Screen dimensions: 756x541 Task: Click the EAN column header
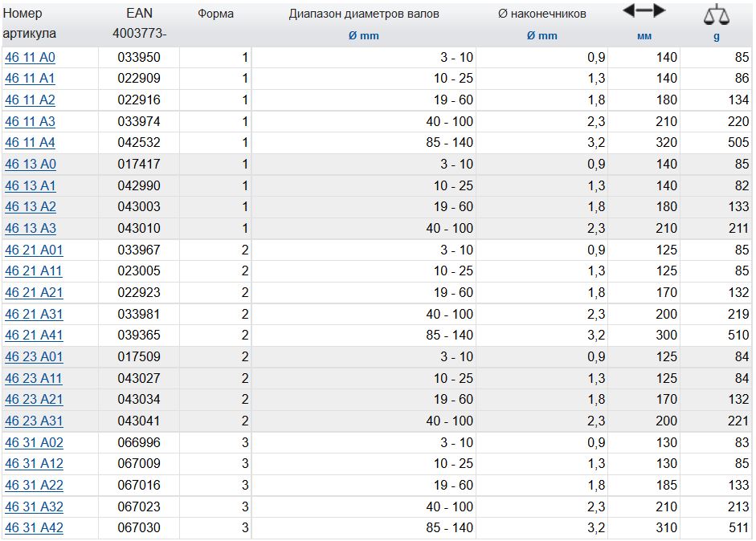[139, 14]
